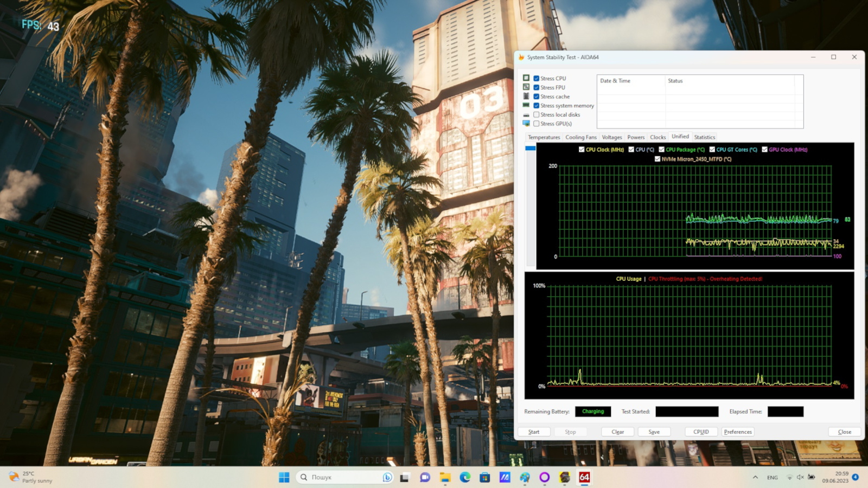Uncheck Stress FPU
Image resolution: width=868 pixels, height=488 pixels.
[536, 87]
